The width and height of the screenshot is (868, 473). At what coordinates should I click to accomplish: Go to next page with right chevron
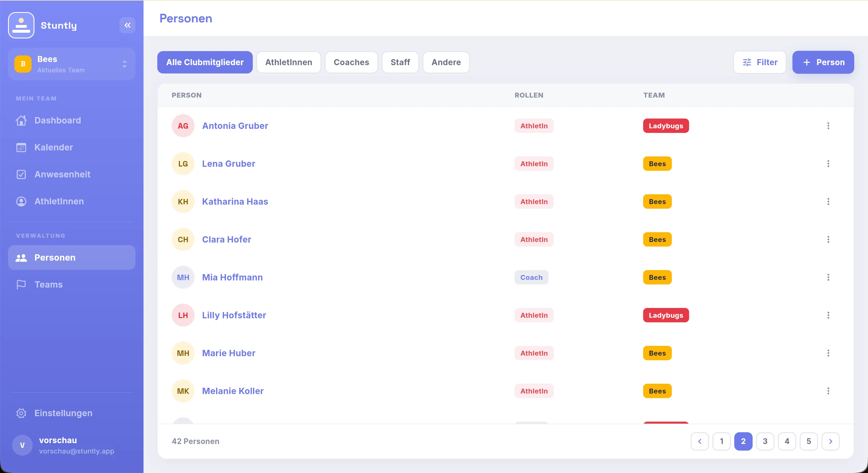pos(831,441)
